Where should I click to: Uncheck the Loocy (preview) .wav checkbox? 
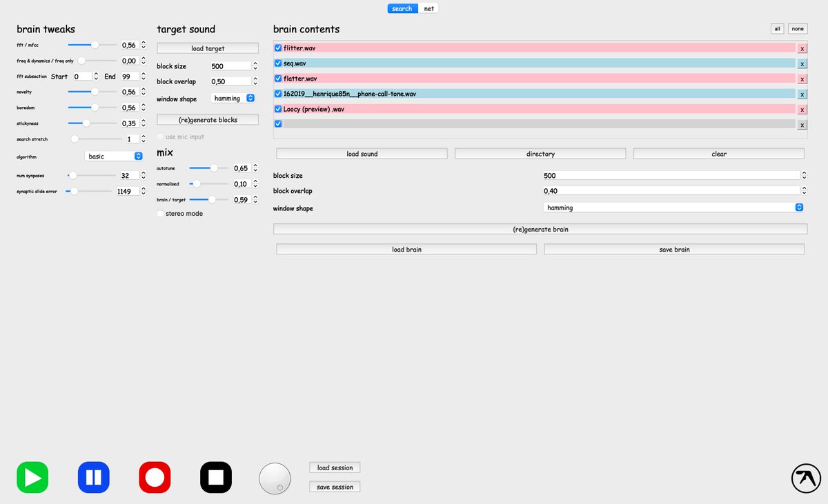click(x=278, y=109)
